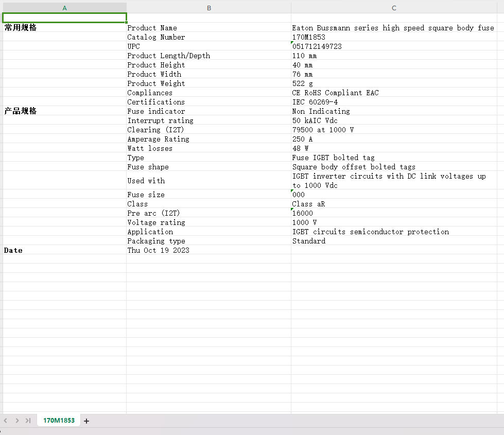Select column A header
Screen dimensions: 504x435
coord(64,8)
